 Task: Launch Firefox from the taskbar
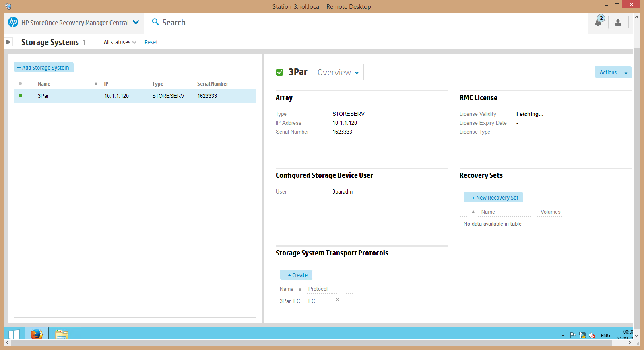click(x=36, y=334)
